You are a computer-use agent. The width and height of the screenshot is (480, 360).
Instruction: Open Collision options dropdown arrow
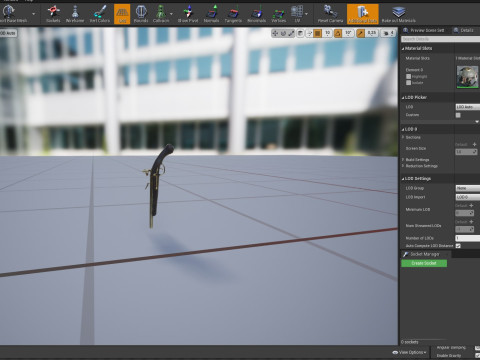coord(171,14)
